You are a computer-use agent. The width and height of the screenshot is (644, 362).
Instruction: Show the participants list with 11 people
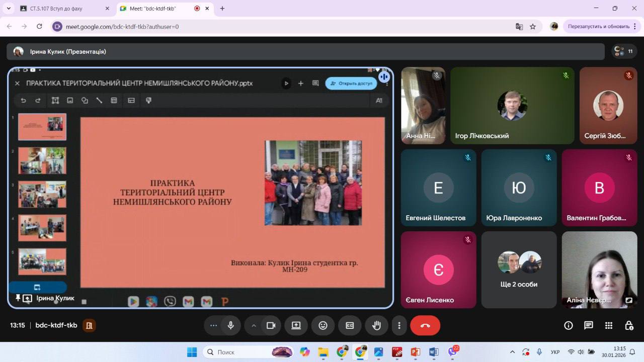(624, 51)
